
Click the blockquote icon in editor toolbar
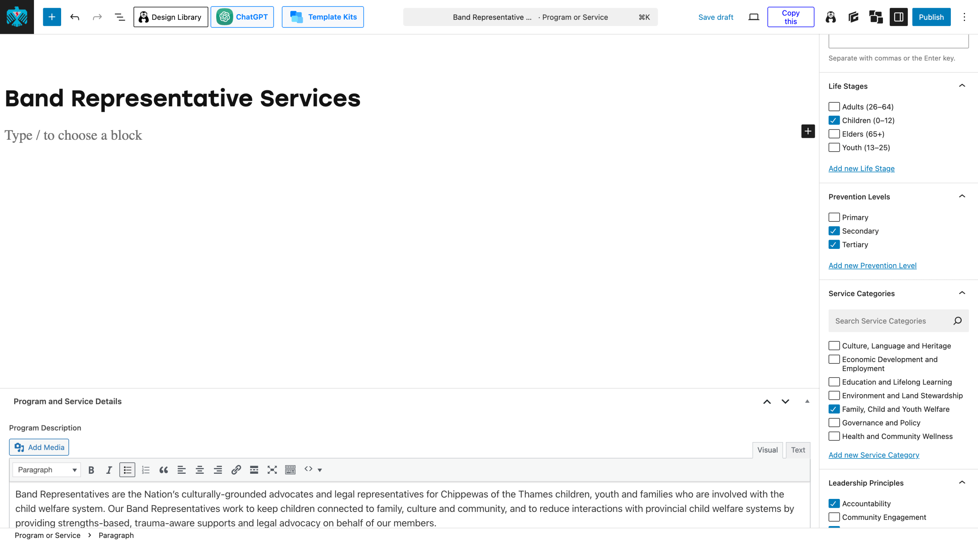click(x=163, y=470)
